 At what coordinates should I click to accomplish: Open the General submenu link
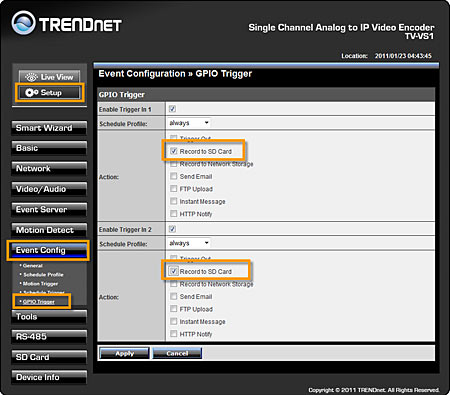33,266
